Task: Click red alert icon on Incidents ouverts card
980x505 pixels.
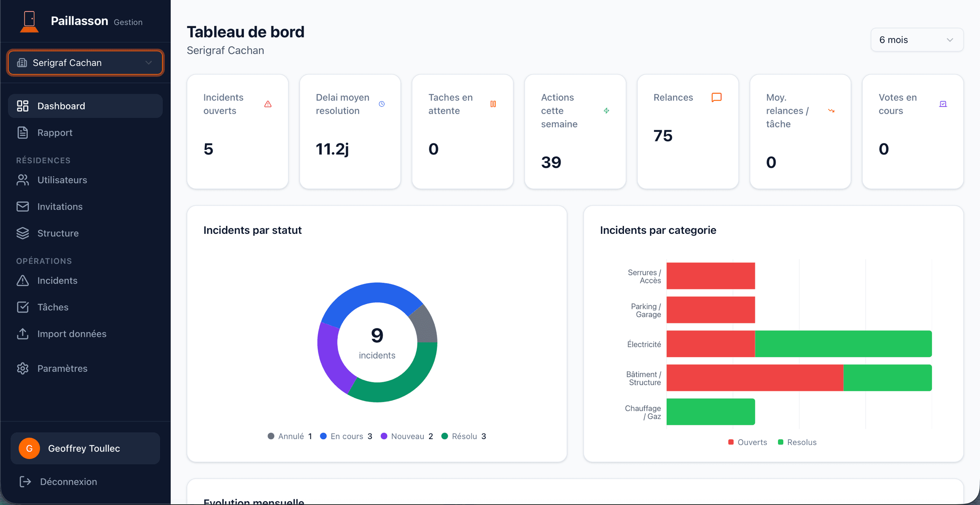Action: [268, 104]
